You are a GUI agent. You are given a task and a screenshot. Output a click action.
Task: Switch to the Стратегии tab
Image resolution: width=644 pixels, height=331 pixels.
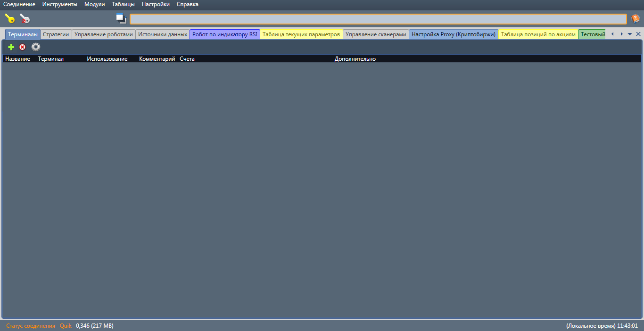56,34
